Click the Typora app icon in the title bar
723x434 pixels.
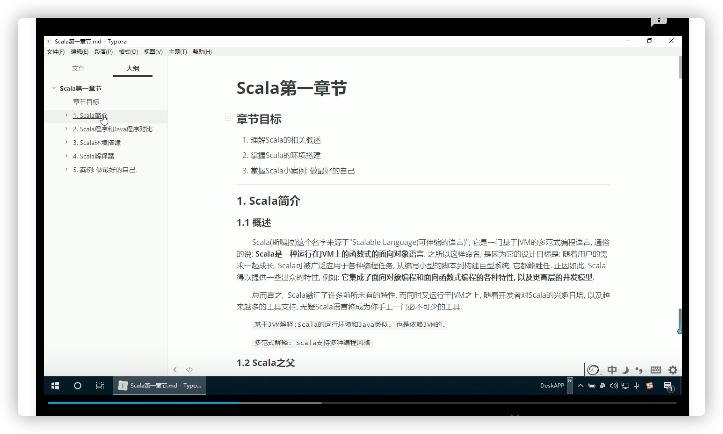point(49,41)
